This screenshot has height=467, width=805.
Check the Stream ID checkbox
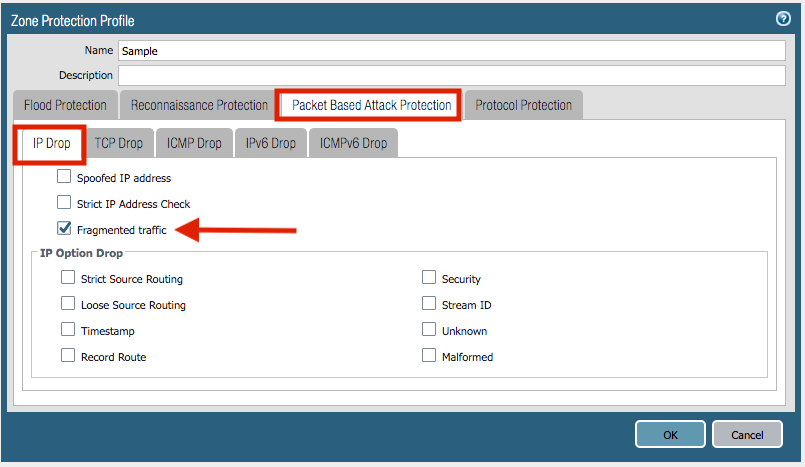pos(429,303)
